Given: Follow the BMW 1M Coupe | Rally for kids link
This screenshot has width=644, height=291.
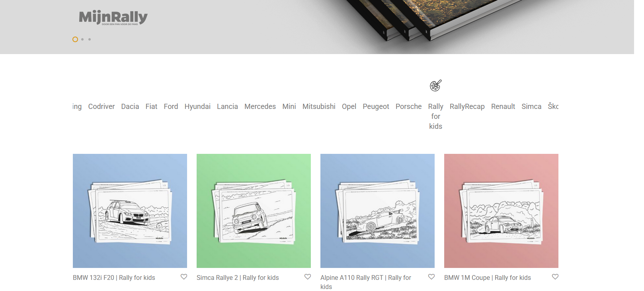Looking at the screenshot, I should click(x=488, y=277).
